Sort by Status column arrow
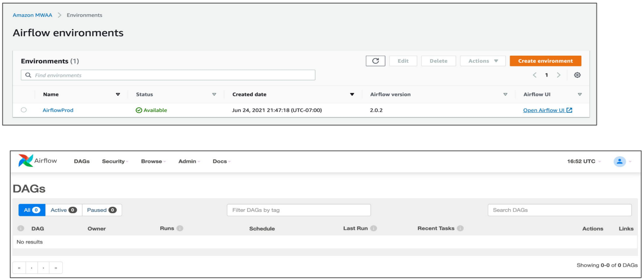 pos(214,94)
